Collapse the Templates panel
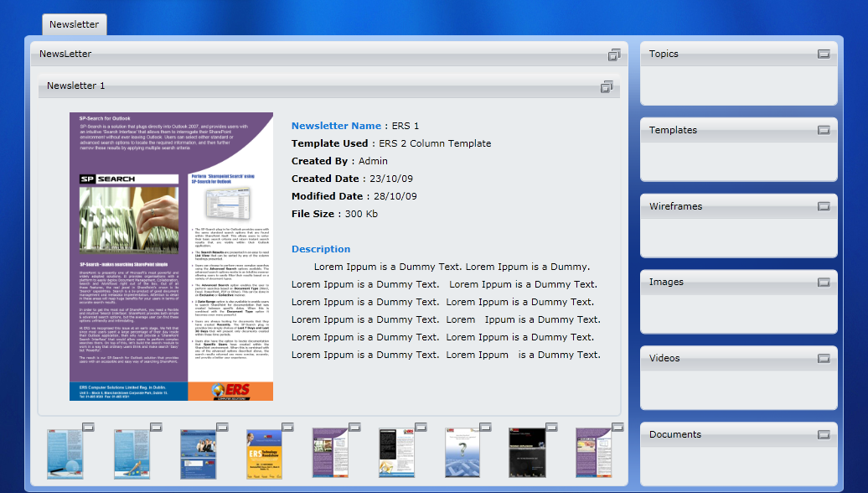Image resolution: width=868 pixels, height=493 pixels. pyautogui.click(x=824, y=130)
